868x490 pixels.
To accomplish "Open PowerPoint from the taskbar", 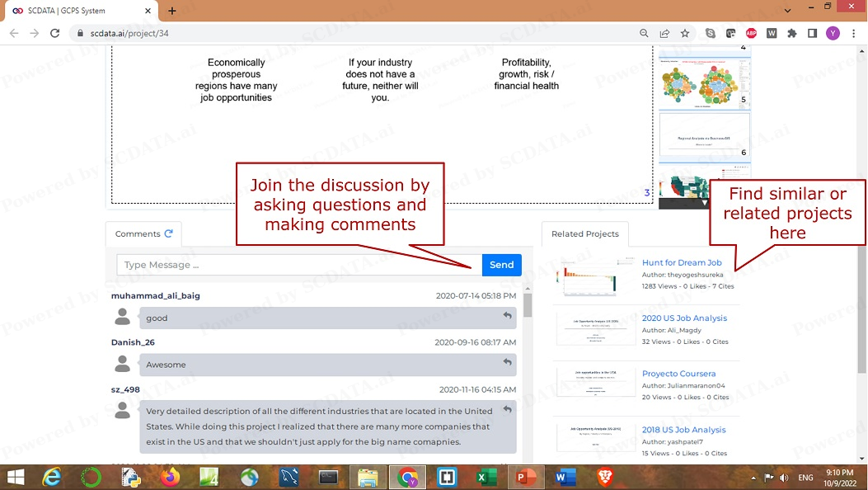I will coord(524,477).
